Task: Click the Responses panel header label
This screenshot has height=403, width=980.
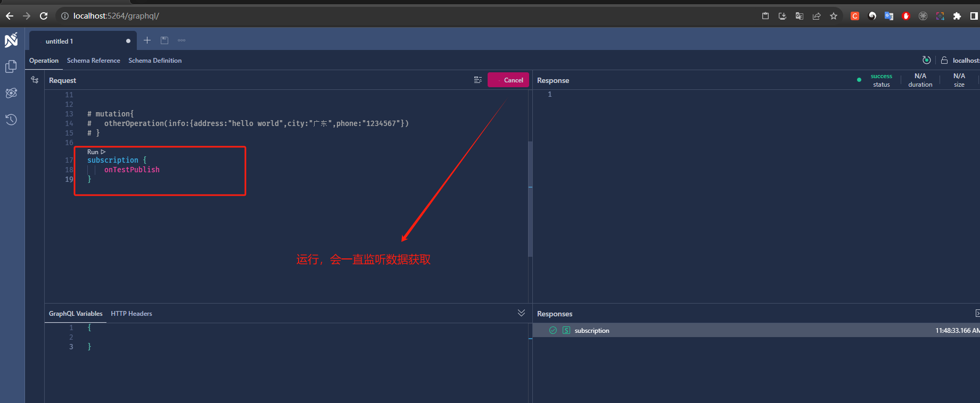Action: pyautogui.click(x=555, y=314)
